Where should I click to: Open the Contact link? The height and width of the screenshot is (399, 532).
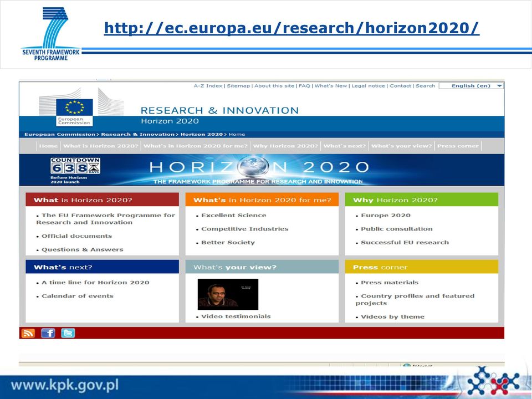coord(400,86)
